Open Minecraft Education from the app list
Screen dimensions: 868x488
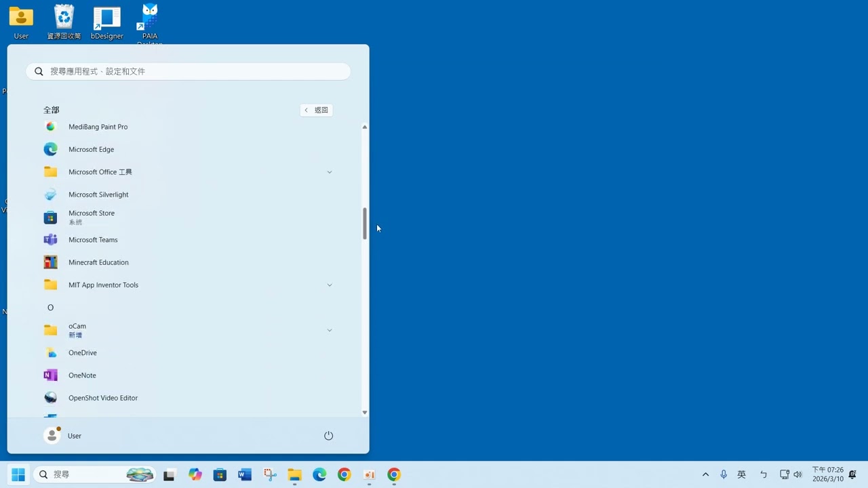click(x=188, y=262)
